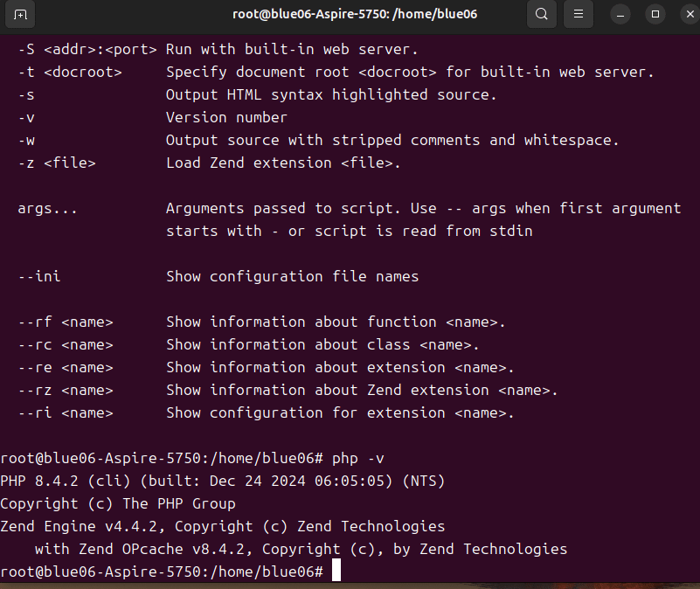Click the search magnifier in the header bar
This screenshot has height=589, width=700.
pyautogui.click(x=541, y=15)
